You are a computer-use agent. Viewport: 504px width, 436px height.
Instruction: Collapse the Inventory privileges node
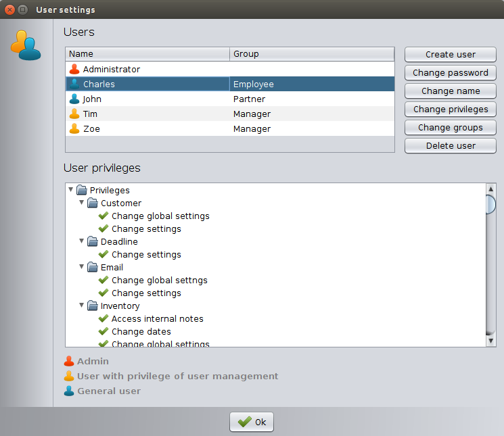tap(82, 306)
